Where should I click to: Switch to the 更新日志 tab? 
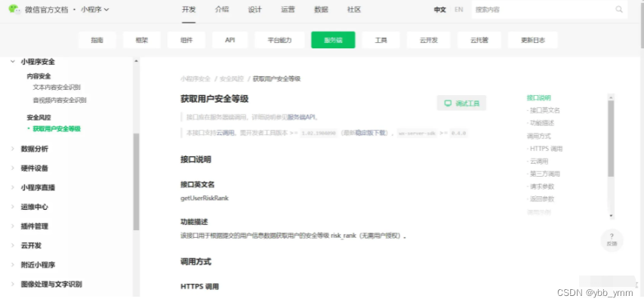tap(533, 40)
